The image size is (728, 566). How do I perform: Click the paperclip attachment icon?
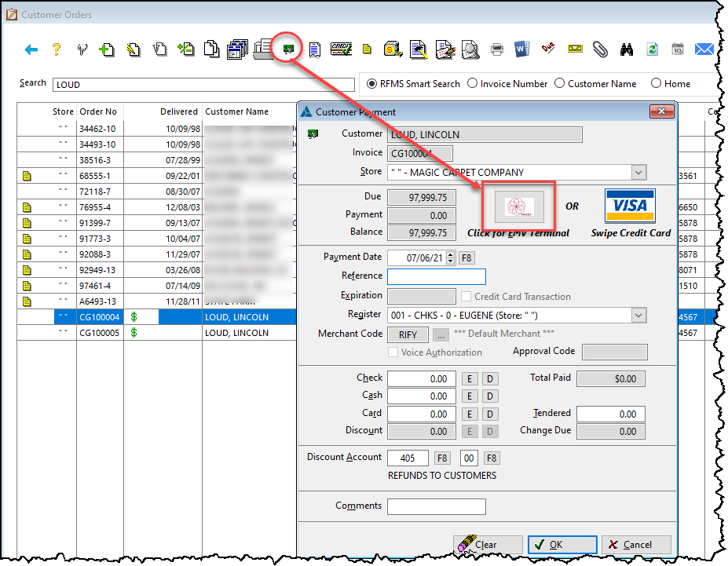pos(600,49)
